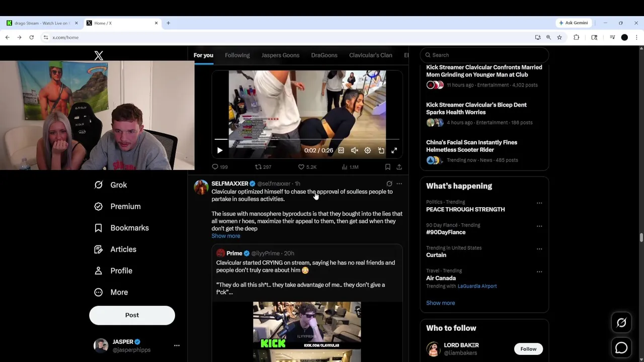Open Chrome three-dot menu
The width and height of the screenshot is (644, 362).
tap(636, 37)
